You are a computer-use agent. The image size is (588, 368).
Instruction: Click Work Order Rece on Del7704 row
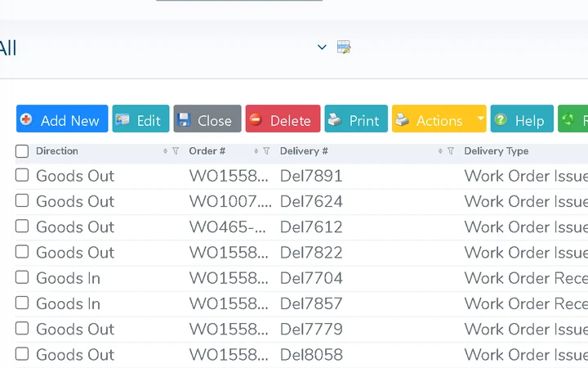(x=526, y=278)
